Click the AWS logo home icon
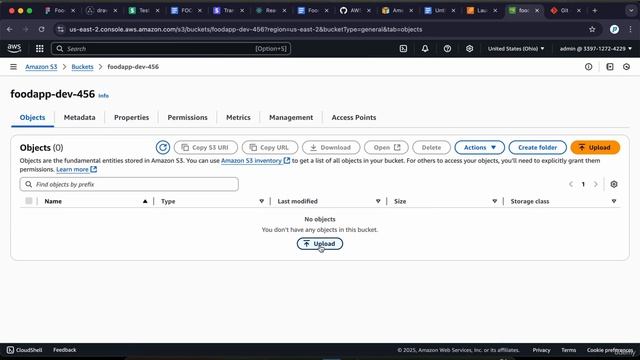640x360 pixels. click(x=14, y=49)
